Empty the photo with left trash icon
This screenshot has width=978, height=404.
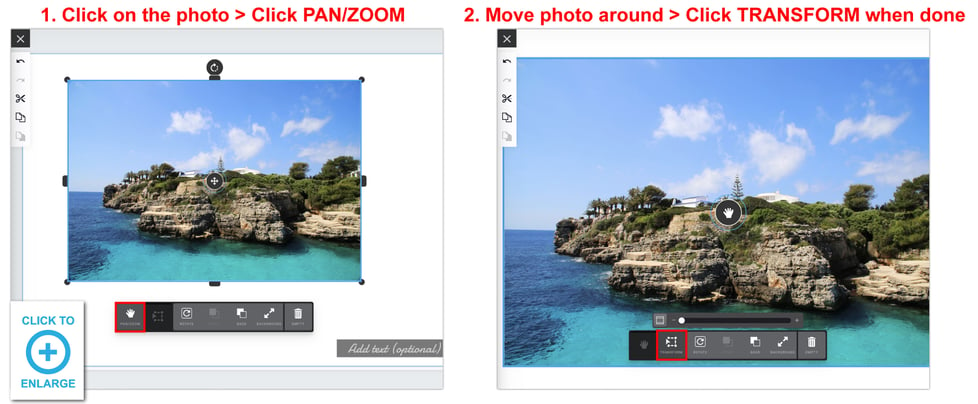point(298,316)
